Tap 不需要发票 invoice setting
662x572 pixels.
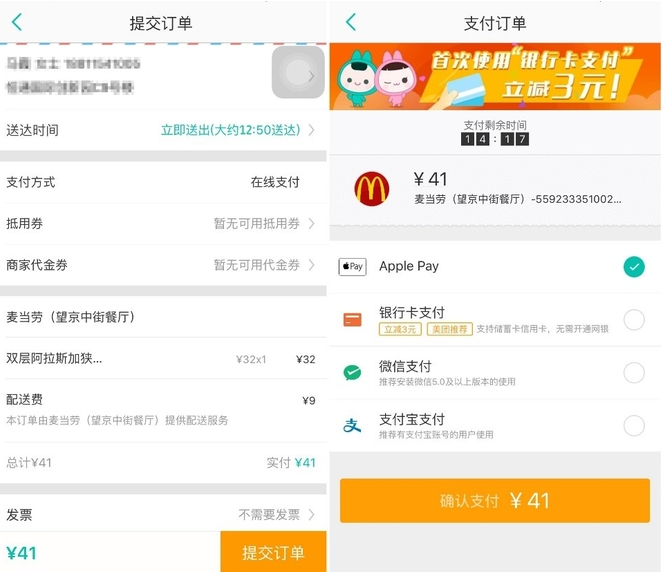click(269, 515)
